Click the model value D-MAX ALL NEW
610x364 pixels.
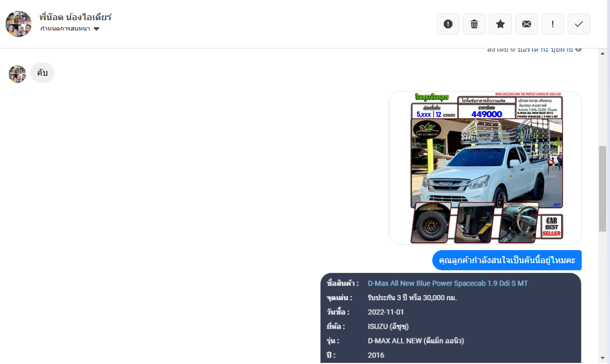(x=416, y=341)
